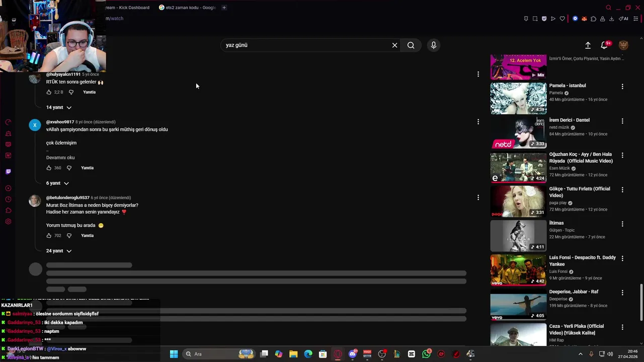Expand the '14 yanıt' replies
The width and height of the screenshot is (644, 362).
59,108
